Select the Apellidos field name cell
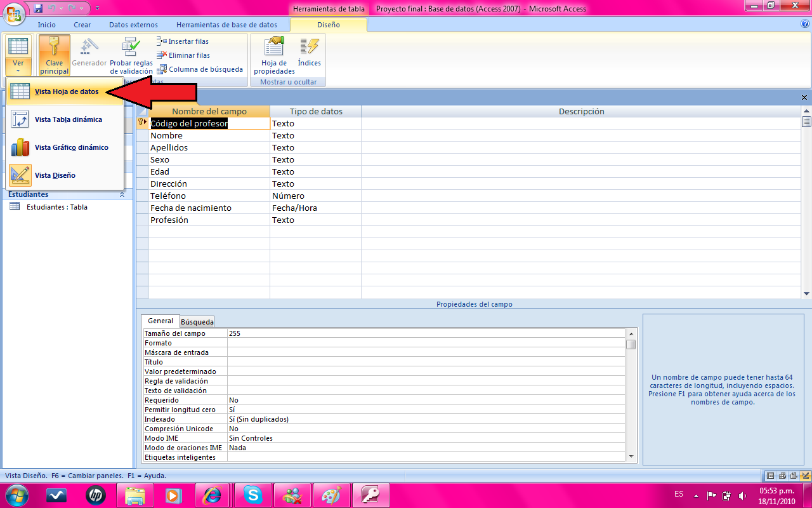812x508 pixels. click(209, 147)
